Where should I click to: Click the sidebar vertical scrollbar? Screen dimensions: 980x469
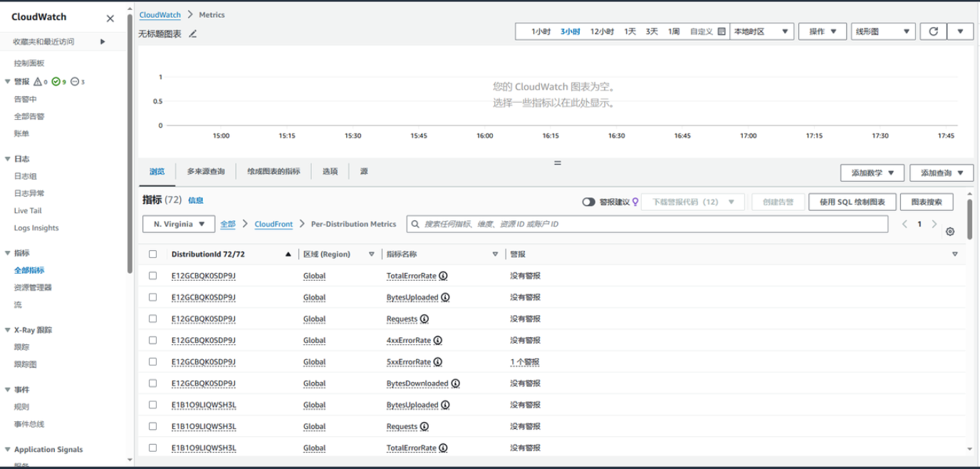click(130, 143)
